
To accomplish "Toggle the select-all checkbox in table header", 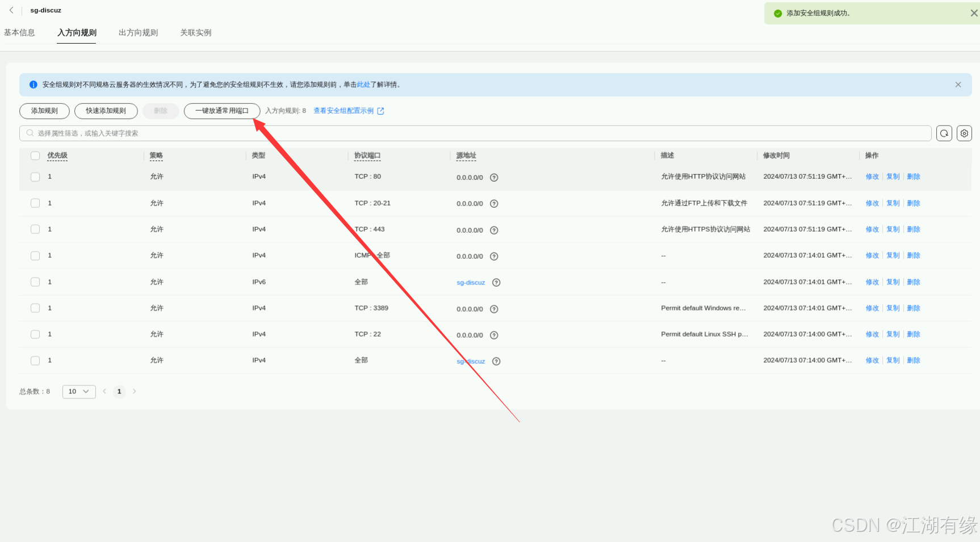I will tap(35, 156).
